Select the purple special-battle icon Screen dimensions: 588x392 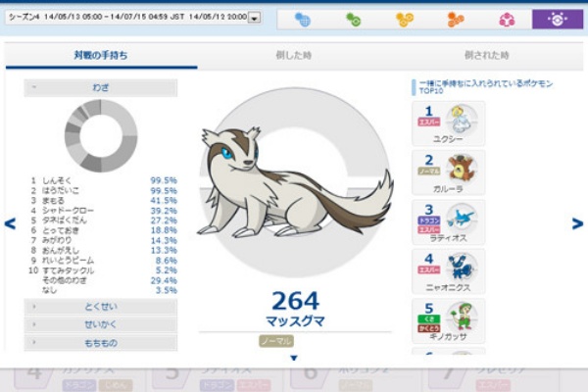558,20
